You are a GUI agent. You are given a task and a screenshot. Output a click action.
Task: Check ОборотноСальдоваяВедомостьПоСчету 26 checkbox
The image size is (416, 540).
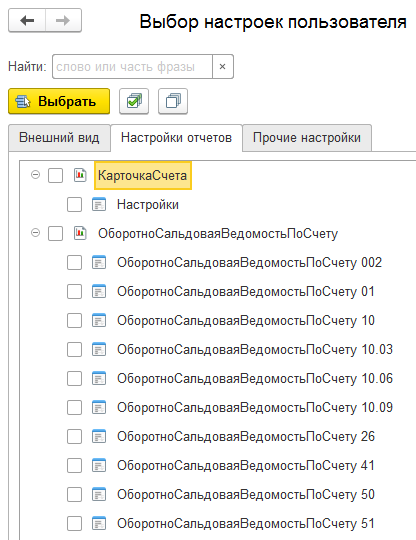pyautogui.click(x=74, y=436)
